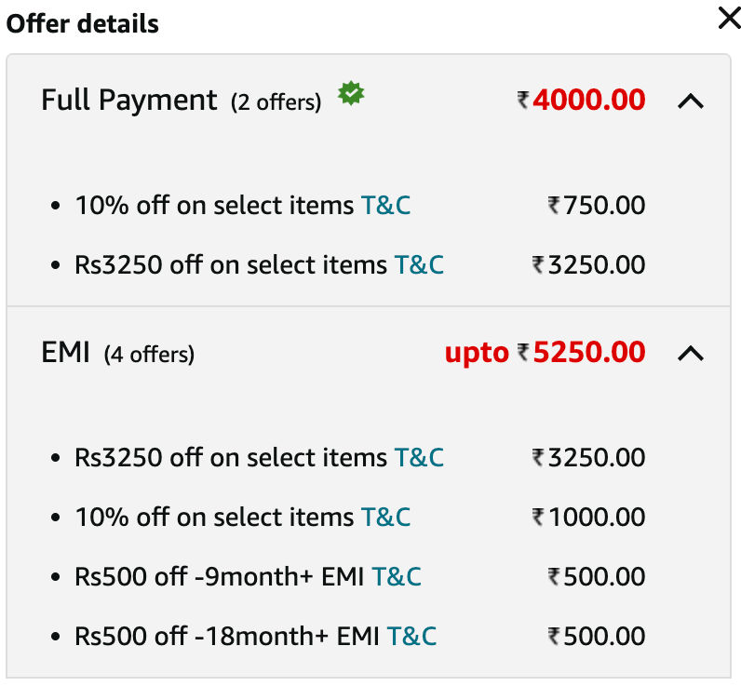This screenshot has height=700, width=741.
Task: Close the Offer details dialog
Action: pos(729,19)
